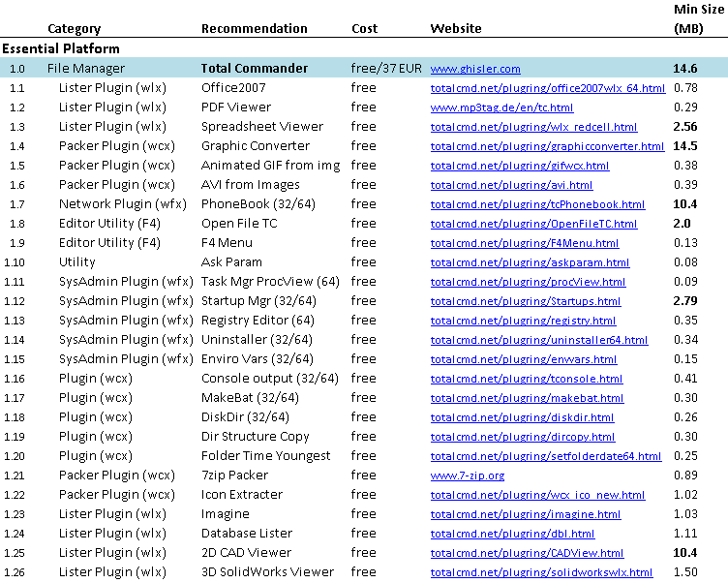Open the imagine.html plugin link
The width and height of the screenshot is (728, 583).
(526, 514)
